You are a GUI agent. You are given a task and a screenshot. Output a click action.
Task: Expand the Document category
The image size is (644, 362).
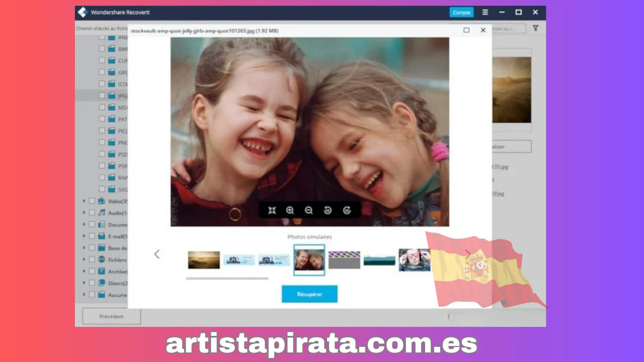(84, 225)
